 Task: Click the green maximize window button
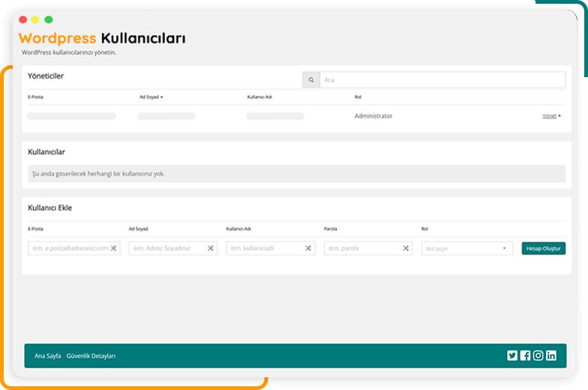click(49, 19)
